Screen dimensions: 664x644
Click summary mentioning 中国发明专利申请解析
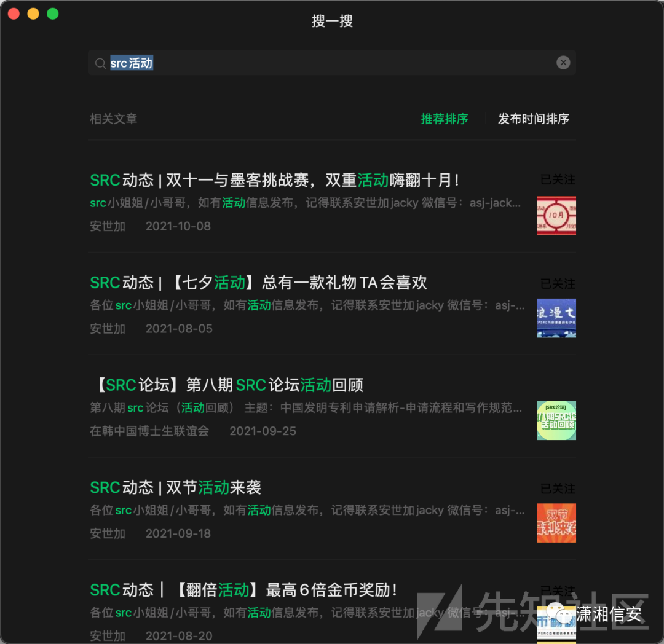[x=306, y=407]
